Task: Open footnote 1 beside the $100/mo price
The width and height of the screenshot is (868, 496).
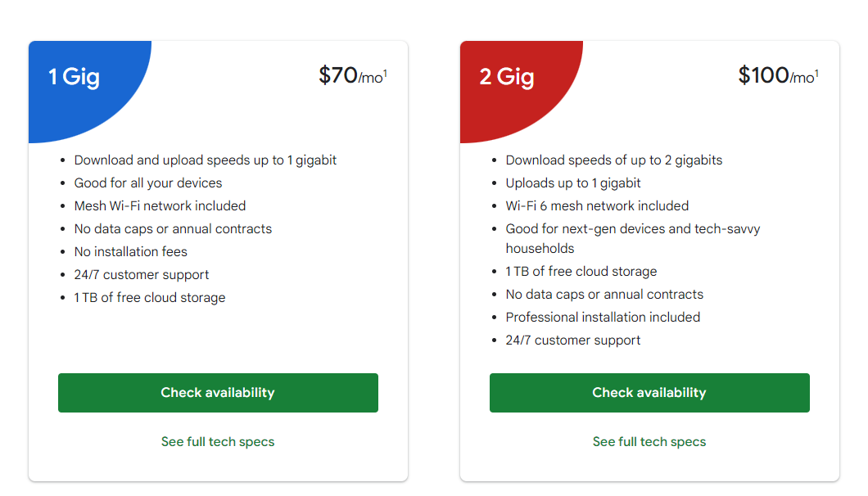Action: tap(817, 74)
